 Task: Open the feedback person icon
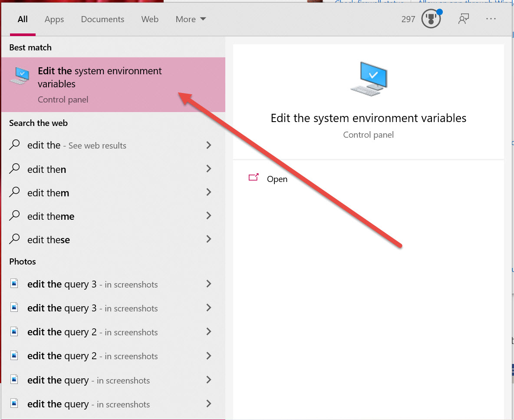tap(464, 19)
